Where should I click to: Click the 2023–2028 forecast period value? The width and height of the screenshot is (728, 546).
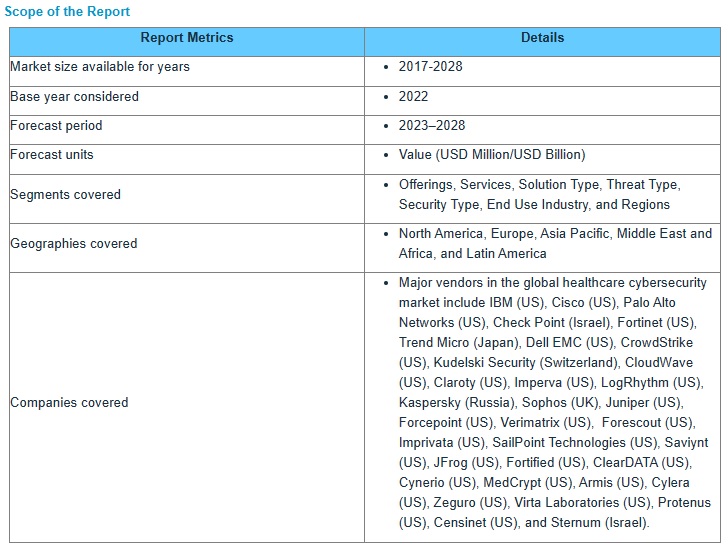pos(431,126)
